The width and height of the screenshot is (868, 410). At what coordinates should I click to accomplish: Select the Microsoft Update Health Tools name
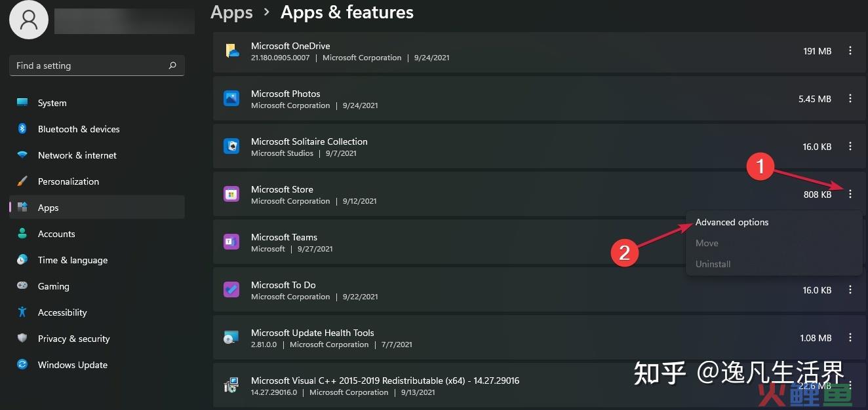pyautogui.click(x=313, y=333)
